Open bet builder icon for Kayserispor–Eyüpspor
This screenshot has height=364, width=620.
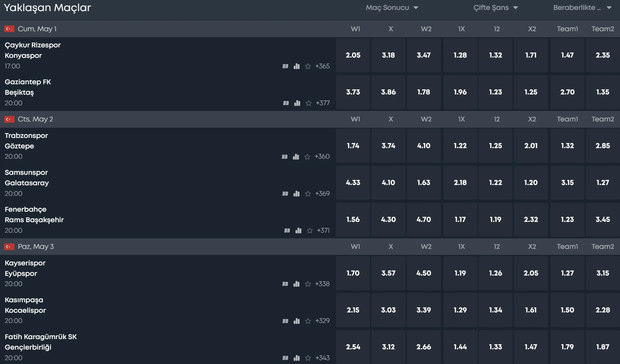[285, 284]
